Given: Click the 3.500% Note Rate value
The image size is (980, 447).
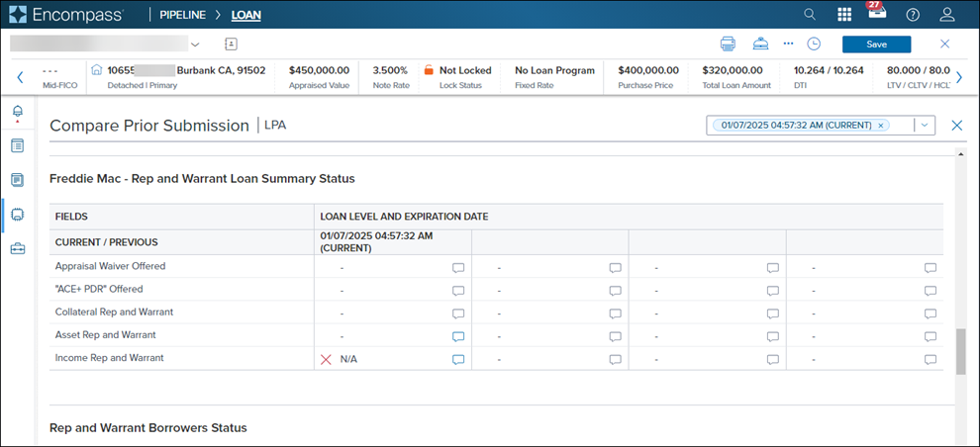Looking at the screenshot, I should [390, 70].
